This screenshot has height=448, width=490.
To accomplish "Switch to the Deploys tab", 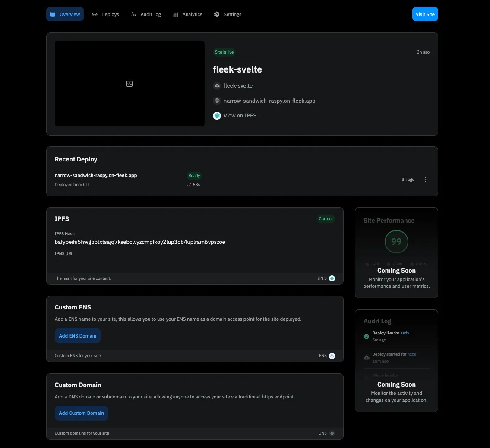I will tap(105, 14).
